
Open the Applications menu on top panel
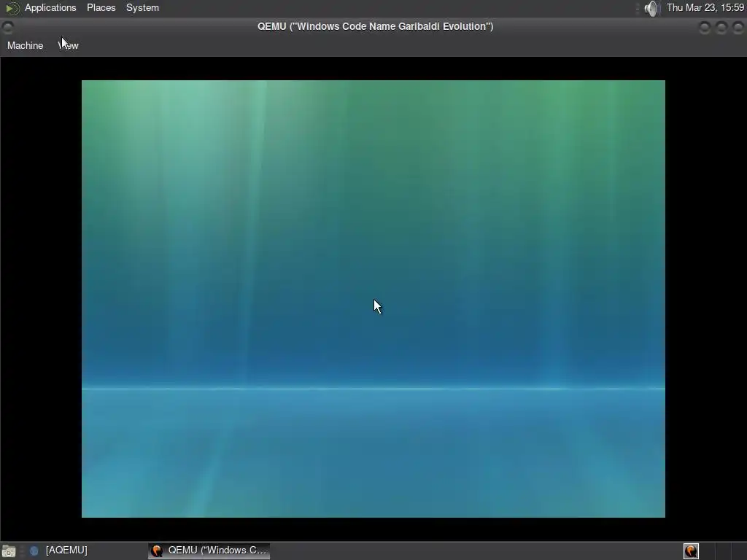[x=50, y=7]
